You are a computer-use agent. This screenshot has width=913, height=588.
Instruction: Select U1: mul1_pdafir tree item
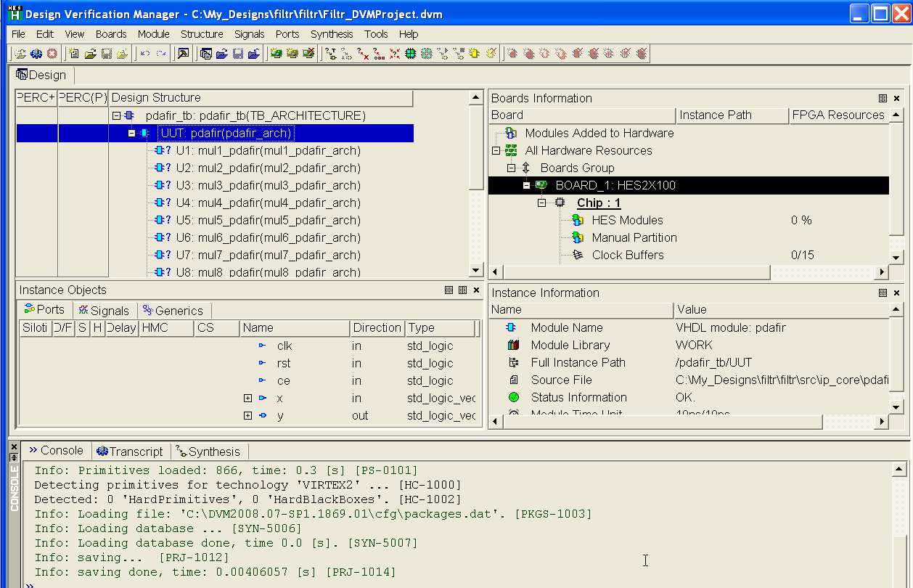(268, 150)
